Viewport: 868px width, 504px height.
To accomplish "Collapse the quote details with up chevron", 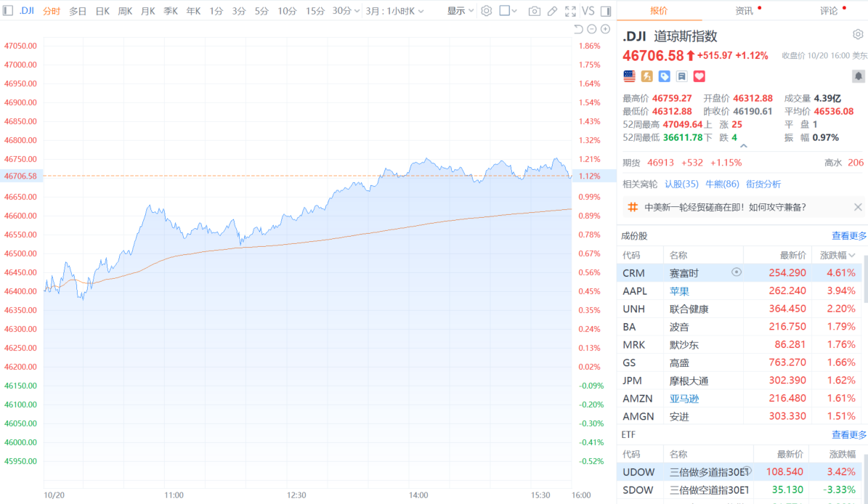I will coord(743,146).
